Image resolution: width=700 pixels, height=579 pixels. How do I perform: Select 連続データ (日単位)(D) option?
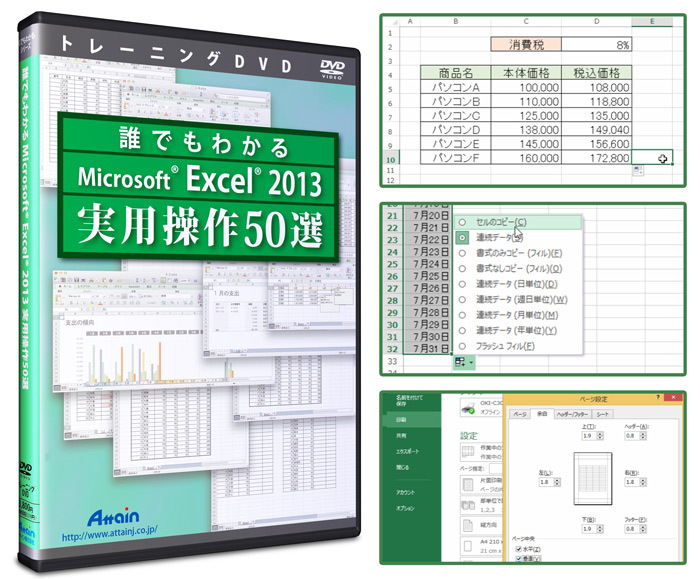[517, 284]
